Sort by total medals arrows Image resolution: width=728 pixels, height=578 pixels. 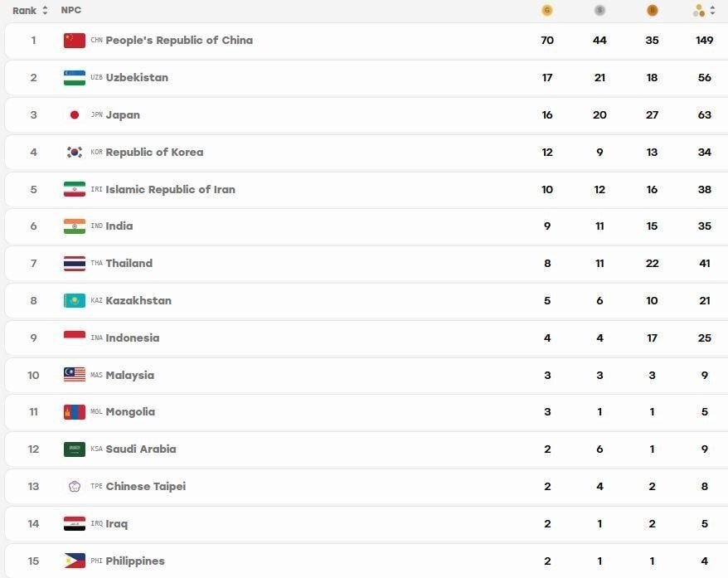pyautogui.click(x=713, y=10)
